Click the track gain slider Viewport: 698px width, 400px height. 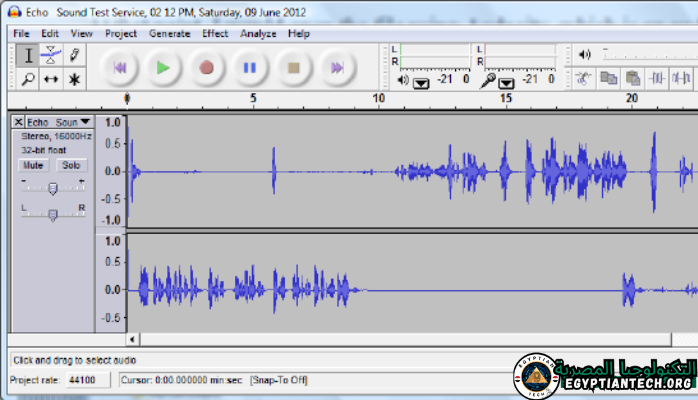53,187
